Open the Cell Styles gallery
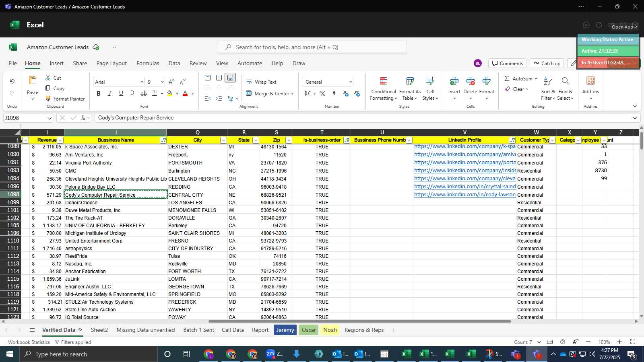The image size is (644, 362). 430,88
